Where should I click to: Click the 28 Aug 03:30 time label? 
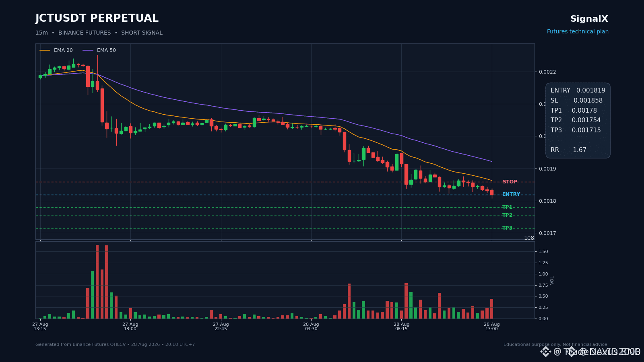311,327
